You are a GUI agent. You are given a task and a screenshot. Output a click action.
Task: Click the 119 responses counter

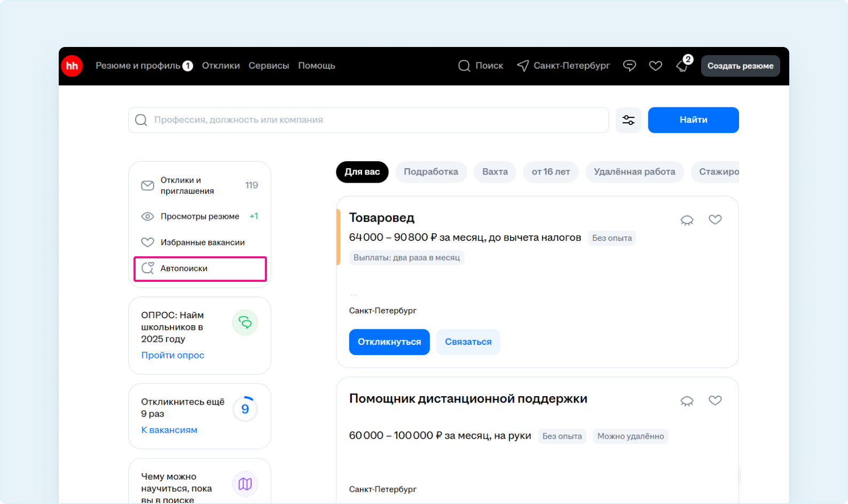coord(252,185)
